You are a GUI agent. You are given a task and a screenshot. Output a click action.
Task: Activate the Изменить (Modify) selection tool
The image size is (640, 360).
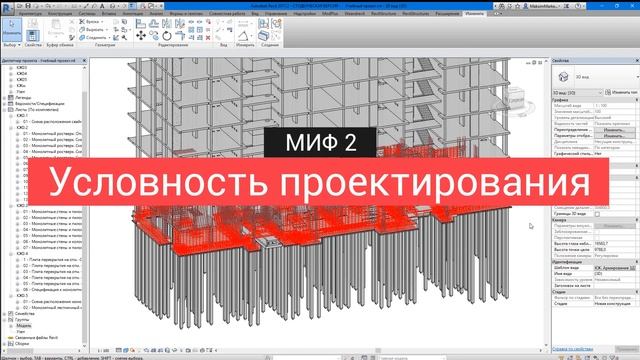12,29
